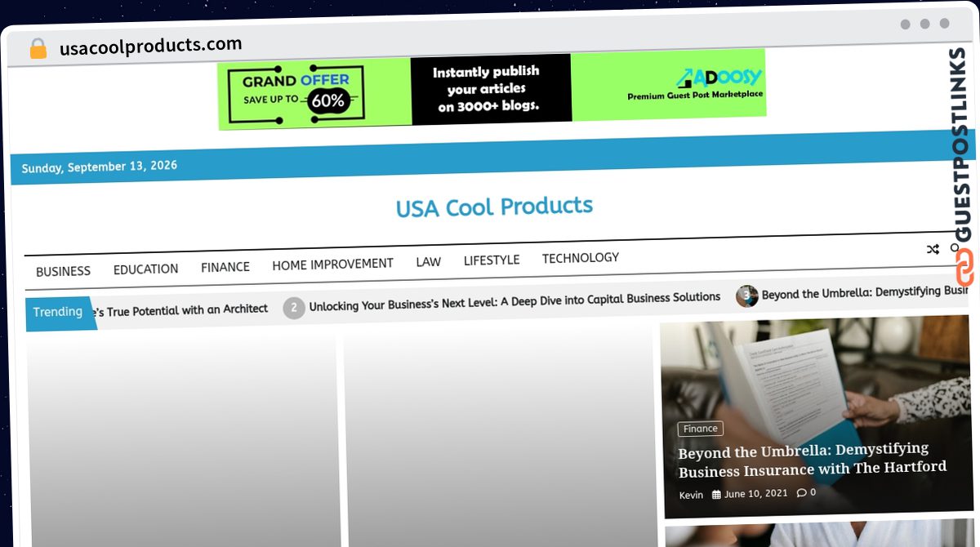Screen dimensions: 980x547
Task: Click the USA Cool Products site title
Action: click(494, 207)
